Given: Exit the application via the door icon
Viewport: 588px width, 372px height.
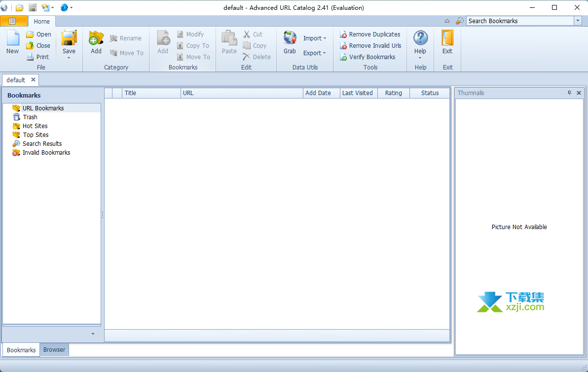Looking at the screenshot, I should 447,38.
